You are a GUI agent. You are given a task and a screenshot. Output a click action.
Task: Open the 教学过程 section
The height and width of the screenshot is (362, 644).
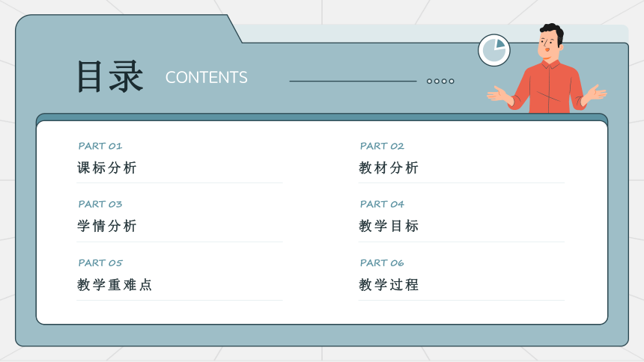click(389, 285)
